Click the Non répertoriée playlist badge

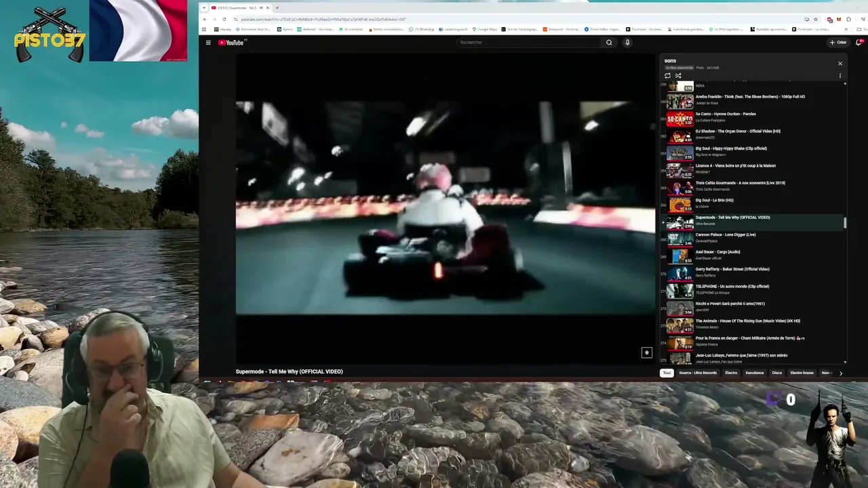679,68
